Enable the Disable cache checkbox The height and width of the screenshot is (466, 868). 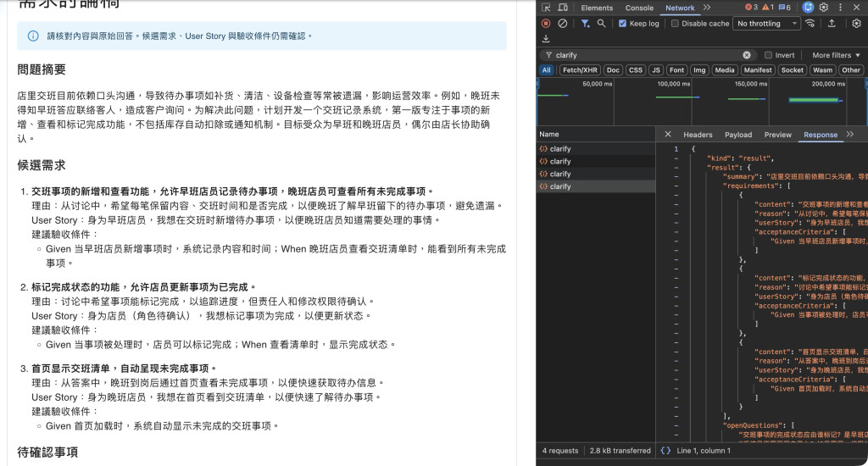(675, 23)
